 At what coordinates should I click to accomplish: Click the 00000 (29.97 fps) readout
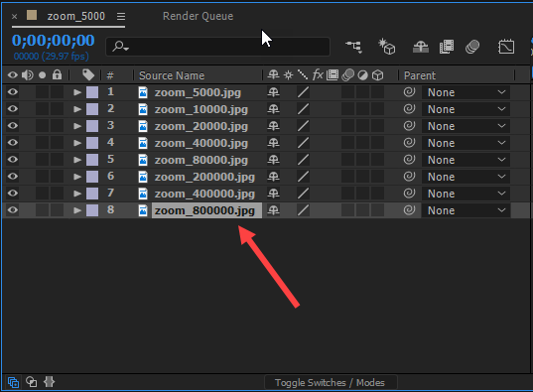click(51, 56)
